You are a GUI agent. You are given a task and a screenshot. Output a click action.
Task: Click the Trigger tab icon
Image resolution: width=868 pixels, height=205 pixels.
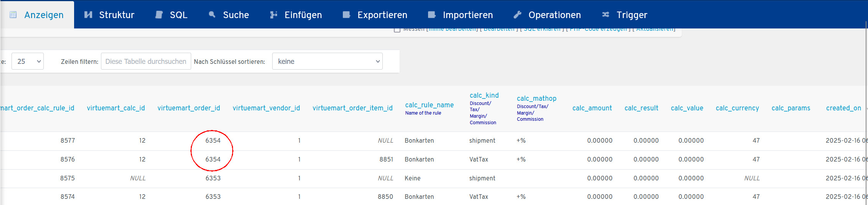[x=605, y=15]
